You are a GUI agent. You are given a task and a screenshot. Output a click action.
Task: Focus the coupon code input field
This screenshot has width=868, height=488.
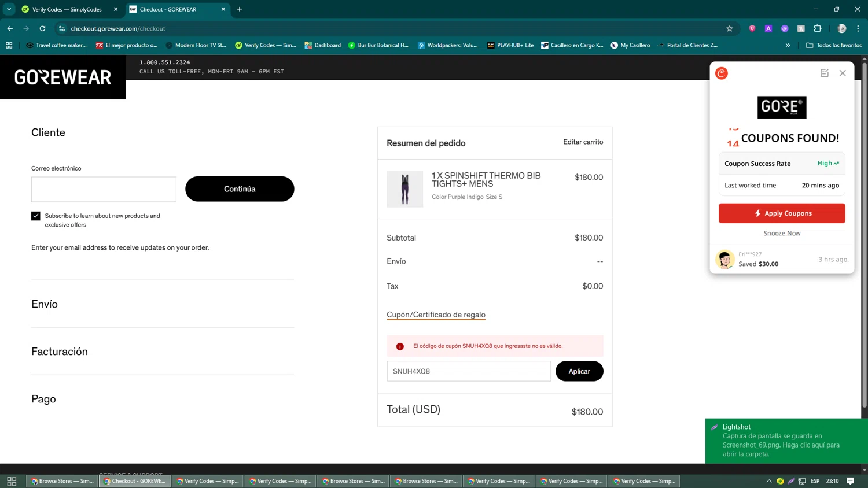tap(469, 371)
